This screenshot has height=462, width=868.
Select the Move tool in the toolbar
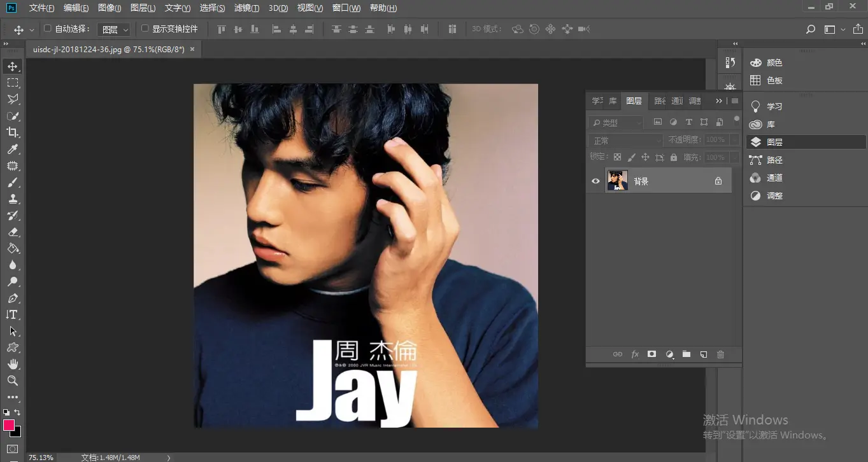(13, 66)
